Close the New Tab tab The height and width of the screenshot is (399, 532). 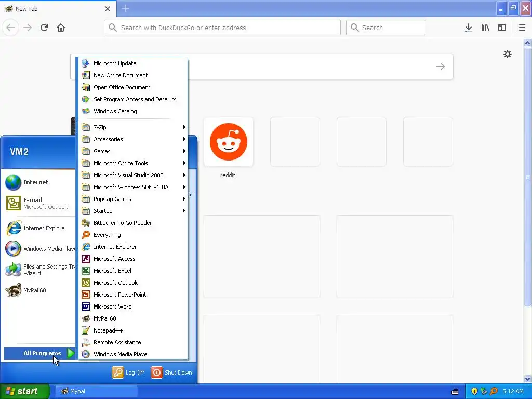(108, 9)
